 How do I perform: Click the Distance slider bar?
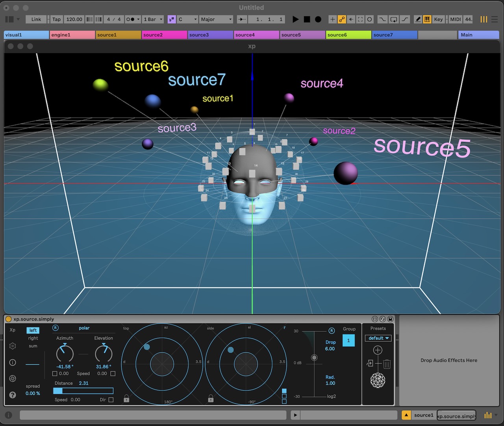tap(83, 391)
